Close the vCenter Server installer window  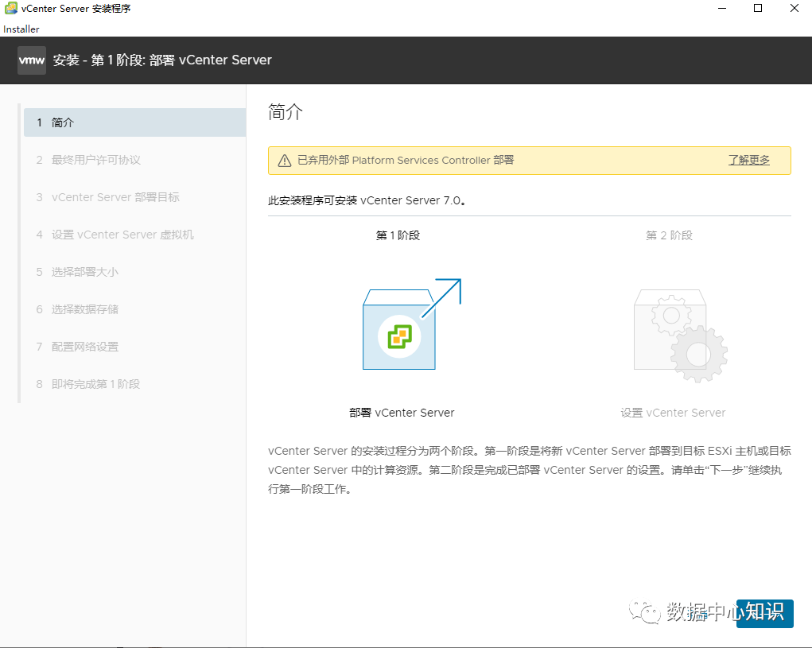794,8
